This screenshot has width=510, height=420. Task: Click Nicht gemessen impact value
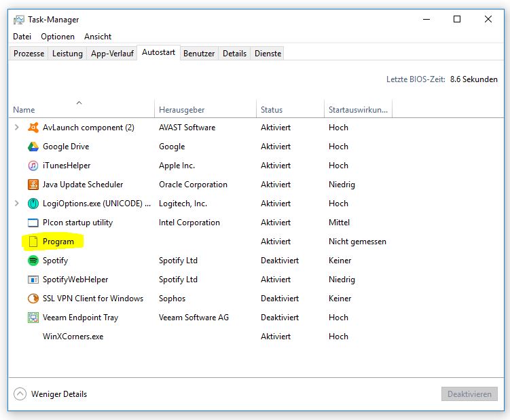click(x=357, y=242)
